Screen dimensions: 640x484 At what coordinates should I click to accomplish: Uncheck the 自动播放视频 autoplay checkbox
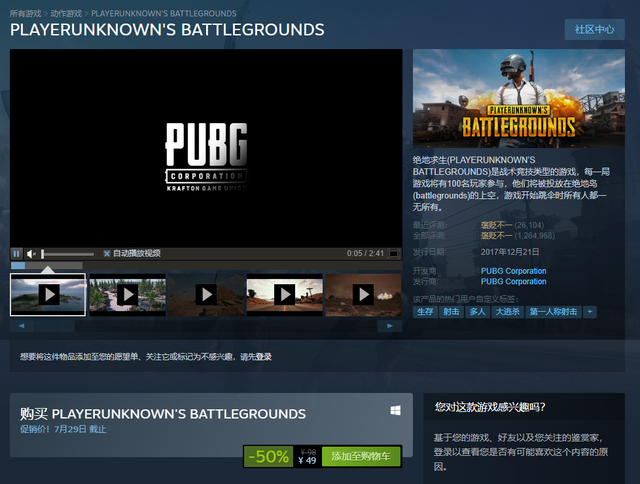pos(107,254)
